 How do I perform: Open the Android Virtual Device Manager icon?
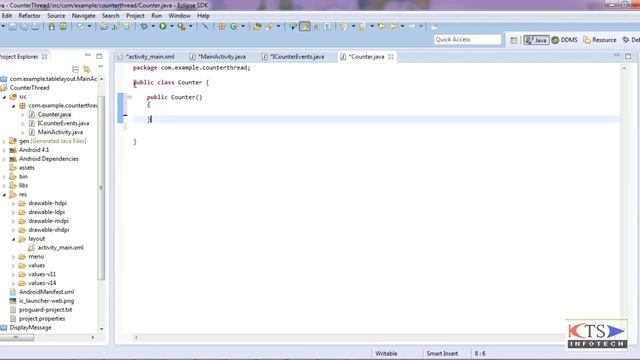pos(63,27)
